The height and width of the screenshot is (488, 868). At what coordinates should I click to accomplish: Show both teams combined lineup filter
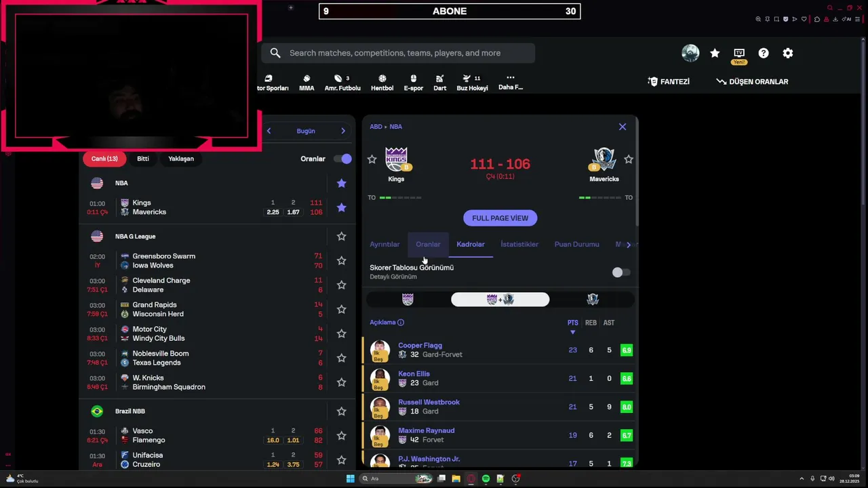coord(500,300)
